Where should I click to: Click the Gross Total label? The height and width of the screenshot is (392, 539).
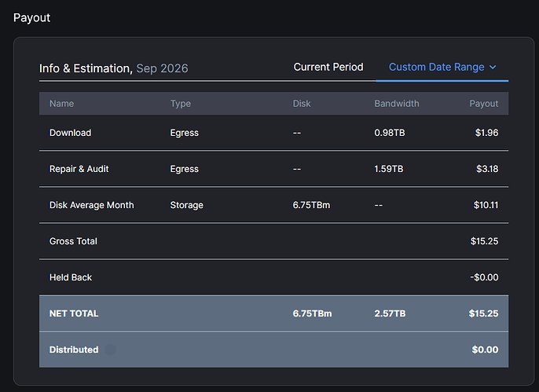(x=73, y=241)
